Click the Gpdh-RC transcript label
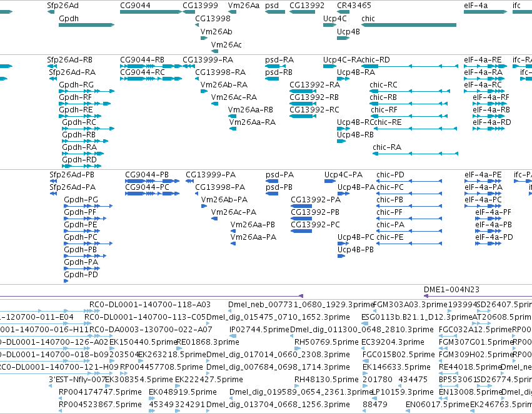Image resolution: width=532 pixels, height=414 pixels. 79,122
